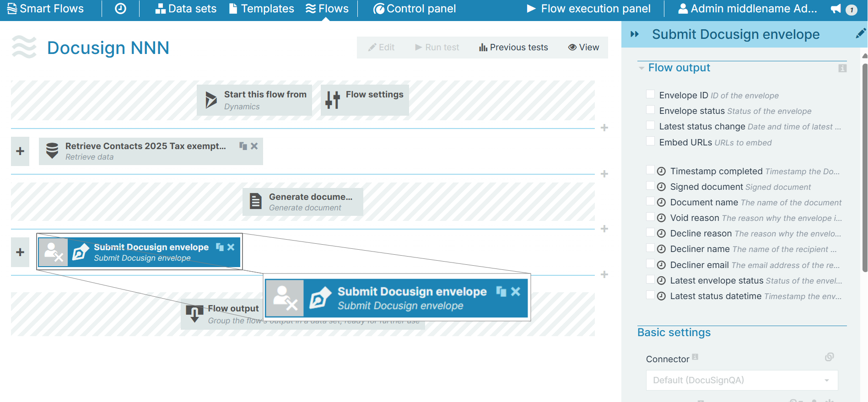Insert row with plus below Submit Docusign section
Viewport: 868px width, 402px height.
click(604, 274)
